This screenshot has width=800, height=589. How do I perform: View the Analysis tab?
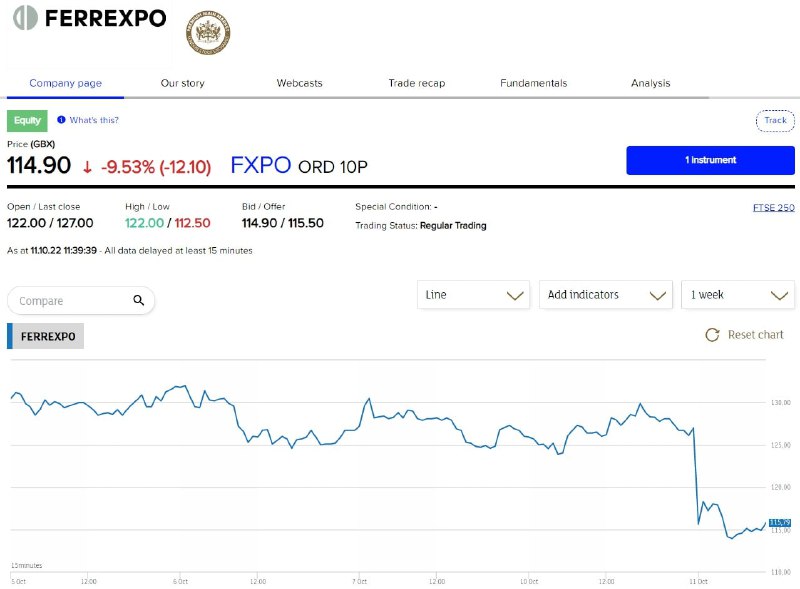[x=651, y=83]
